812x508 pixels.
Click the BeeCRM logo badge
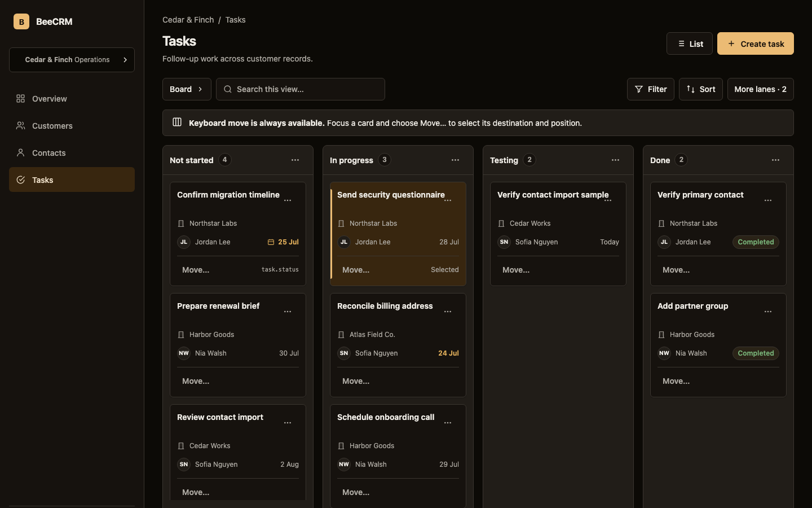(x=21, y=21)
